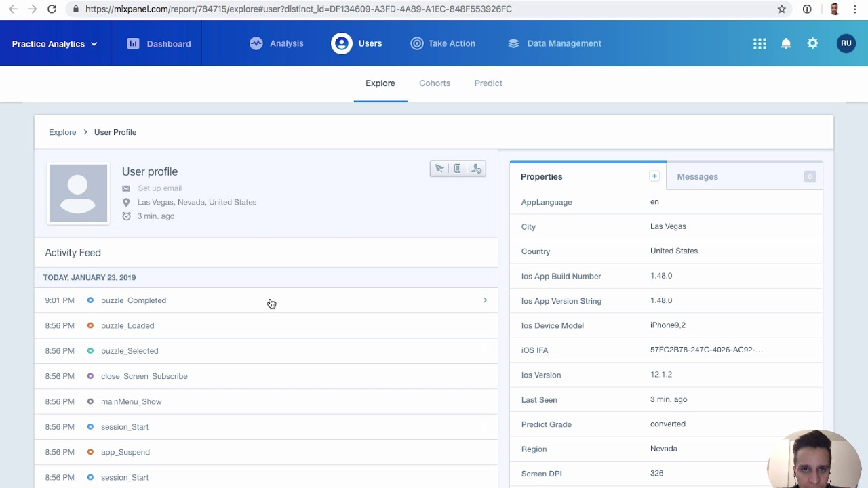Click the United States country value

674,251
